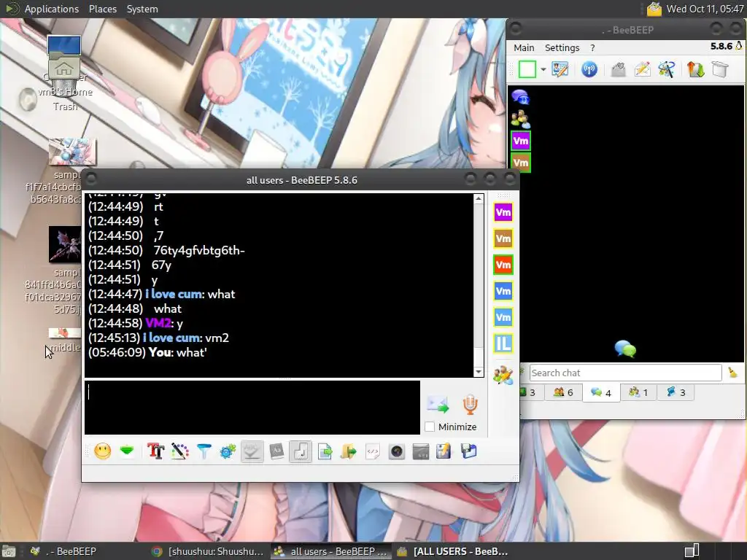
Task: Switch to the shuushuu browser taskbar entry
Action: pyautogui.click(x=208, y=551)
